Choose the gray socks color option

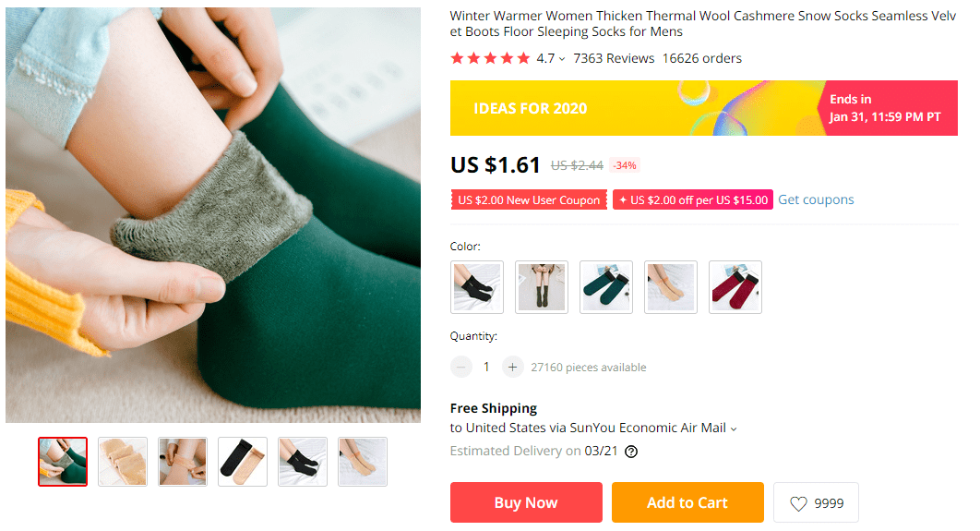pos(542,287)
